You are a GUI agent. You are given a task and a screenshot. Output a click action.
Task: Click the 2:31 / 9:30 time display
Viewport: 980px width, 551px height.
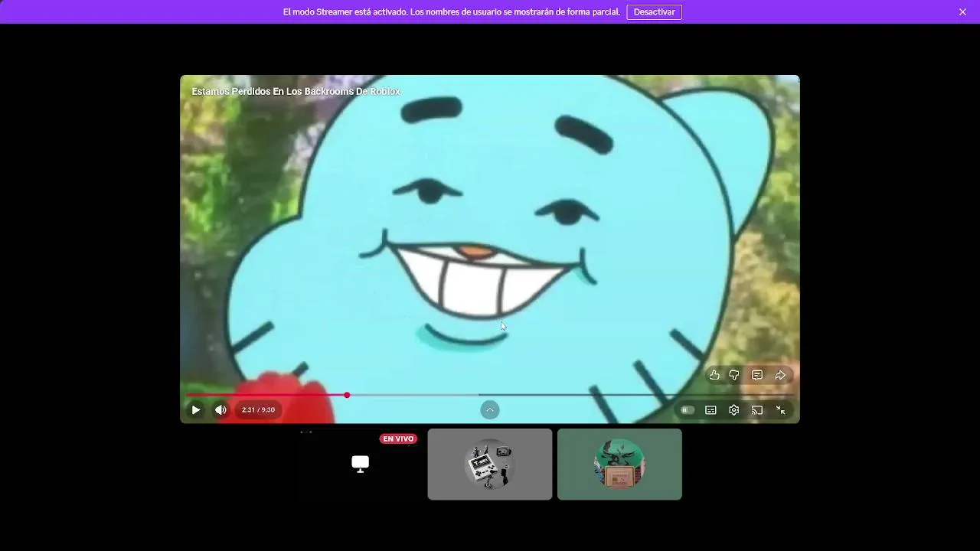click(258, 410)
